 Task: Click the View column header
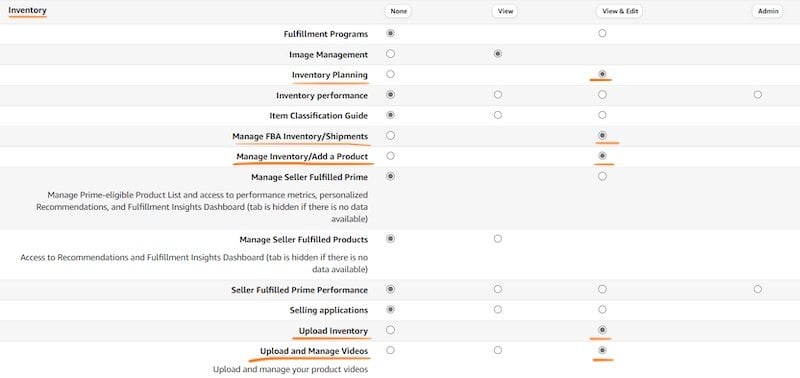505,11
